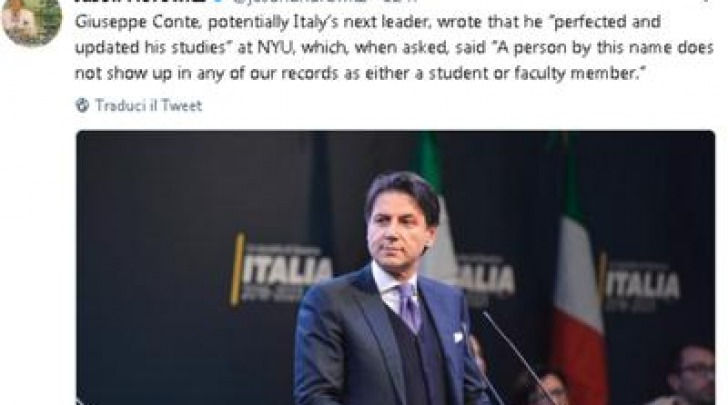Open the tweet options caret at top right

(705, 1)
